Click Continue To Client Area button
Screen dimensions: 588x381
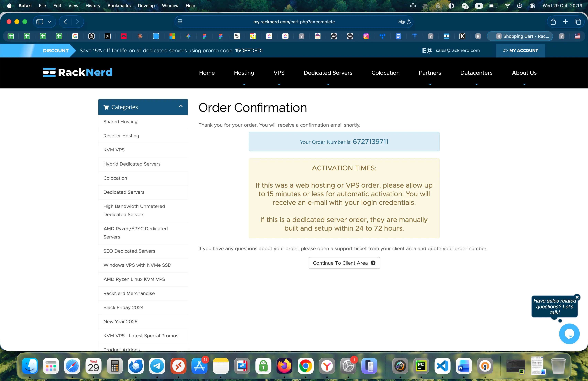(x=344, y=263)
